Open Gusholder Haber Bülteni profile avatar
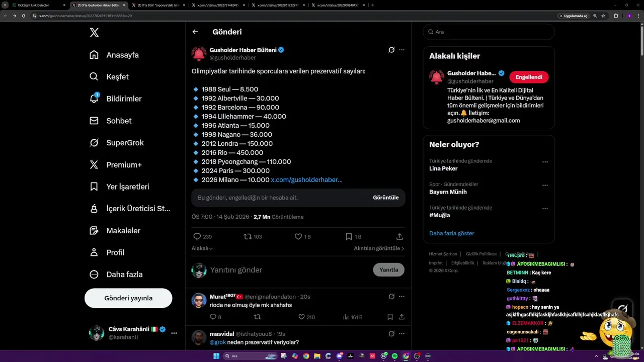Screen dimensions: 644x362 pos(199,54)
